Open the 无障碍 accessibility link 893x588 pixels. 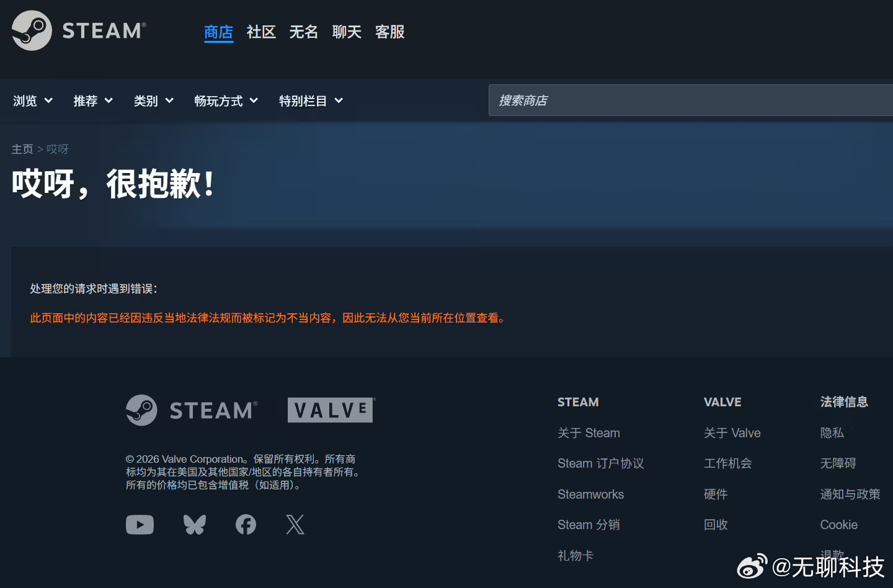[x=838, y=463]
